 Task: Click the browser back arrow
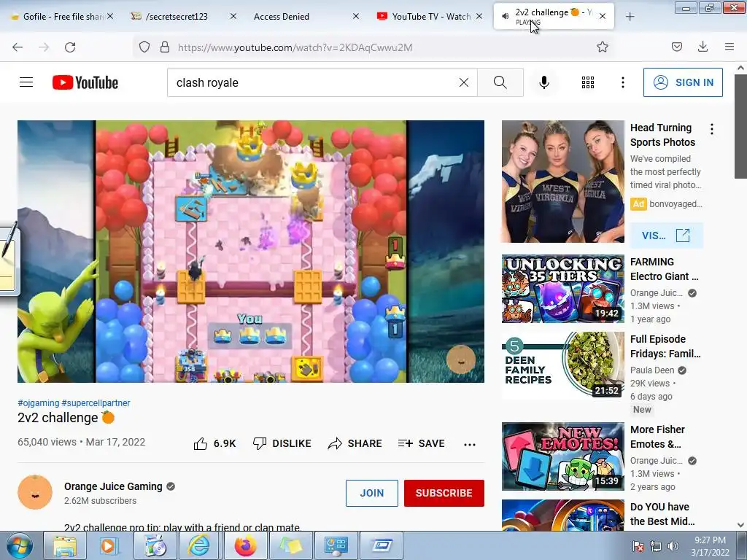click(x=18, y=47)
